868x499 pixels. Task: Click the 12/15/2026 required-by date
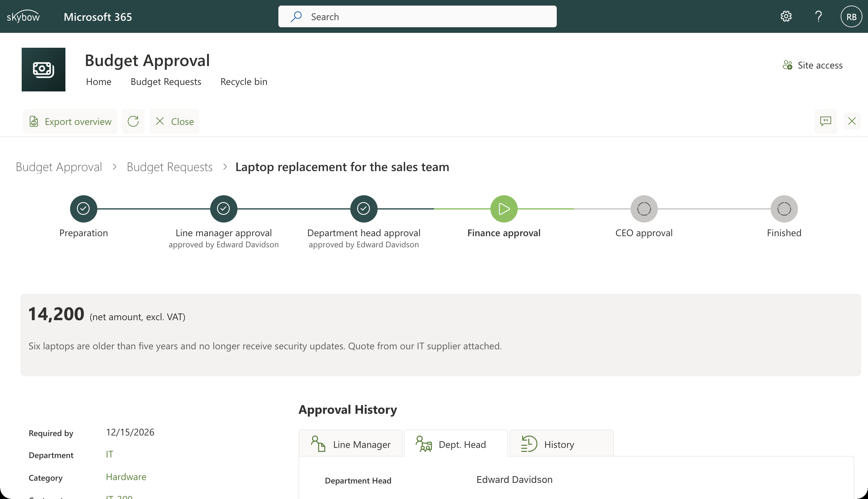pyautogui.click(x=130, y=432)
